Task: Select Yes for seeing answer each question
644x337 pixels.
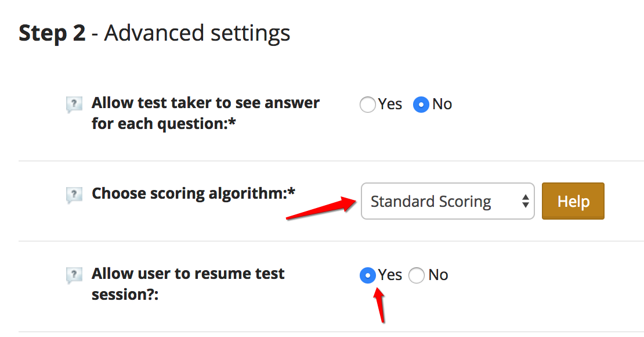Action: 368,105
